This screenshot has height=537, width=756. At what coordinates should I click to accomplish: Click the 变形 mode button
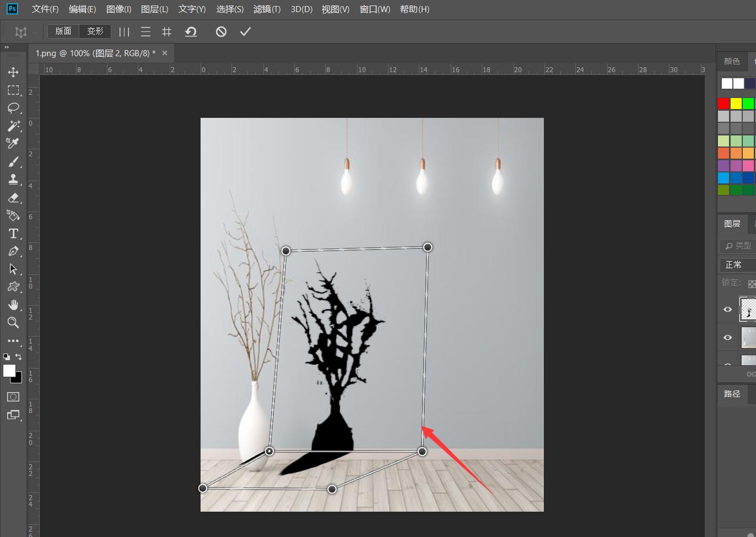[x=95, y=31]
